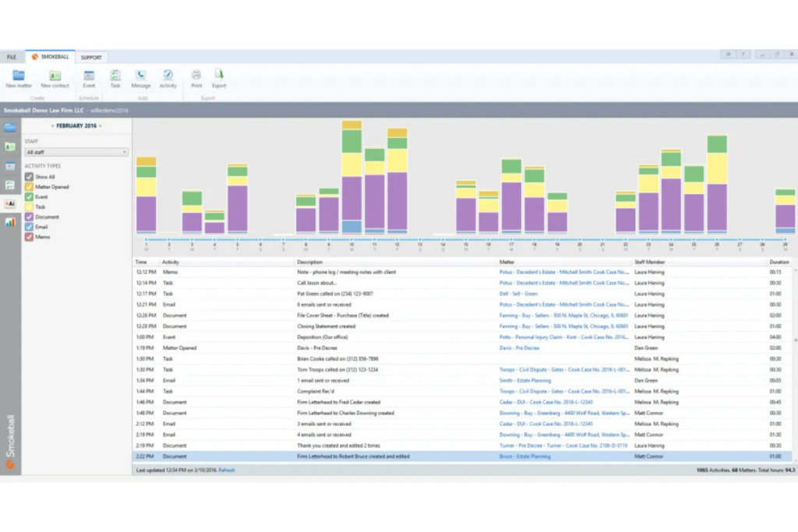This screenshot has height=532, width=798.
Task: Open the Bruce - Estate Planning matter link
Action: point(524,456)
